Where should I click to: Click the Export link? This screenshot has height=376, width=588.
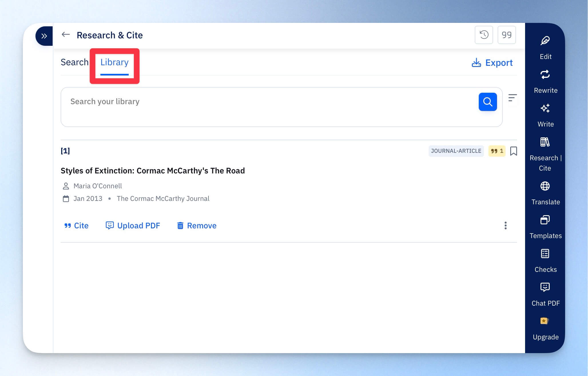(x=492, y=63)
